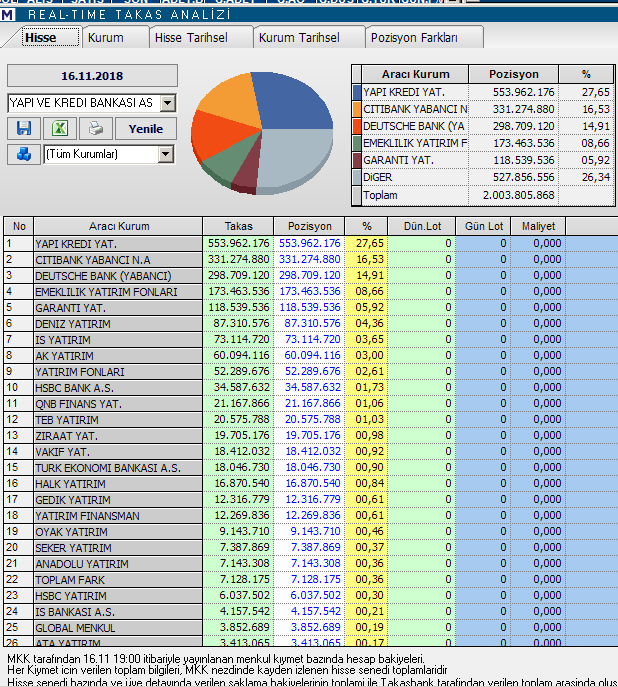Open the stock selection dropdown arrow

tap(168, 103)
